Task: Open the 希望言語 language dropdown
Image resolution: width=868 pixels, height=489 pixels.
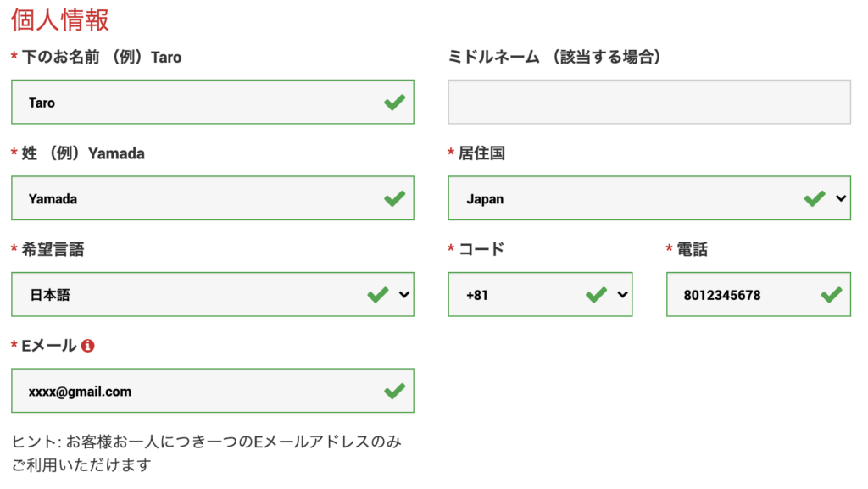Action: click(x=403, y=294)
